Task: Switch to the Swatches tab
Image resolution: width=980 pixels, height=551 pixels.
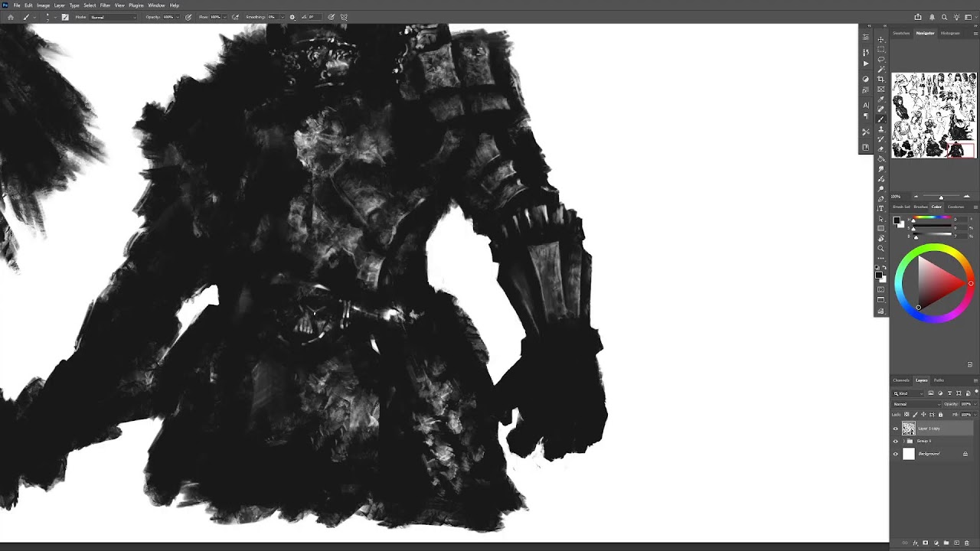Action: [901, 33]
